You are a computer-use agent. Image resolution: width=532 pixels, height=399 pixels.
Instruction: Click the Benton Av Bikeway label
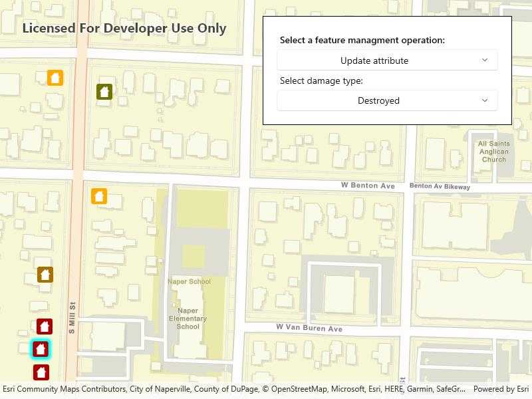(440, 186)
